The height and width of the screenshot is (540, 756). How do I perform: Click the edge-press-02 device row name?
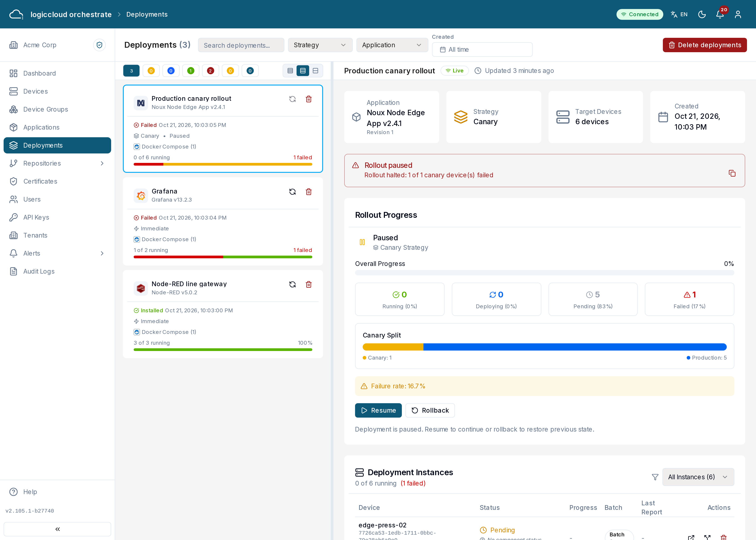click(x=382, y=525)
